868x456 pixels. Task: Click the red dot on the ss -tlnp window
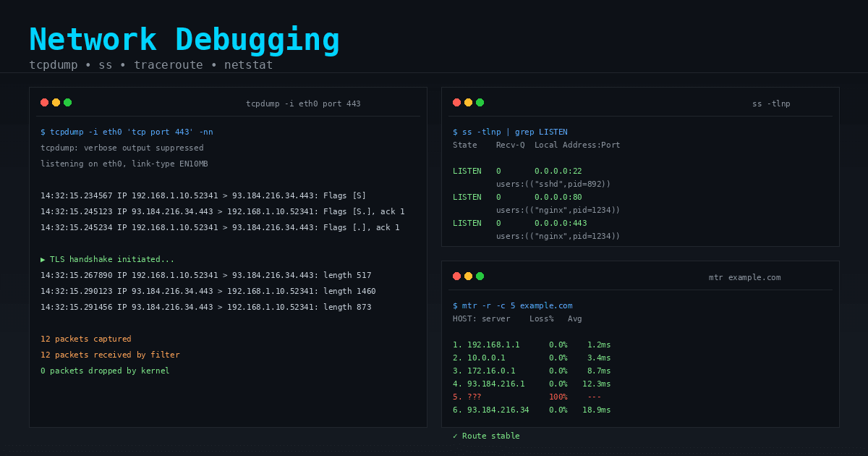coord(456,102)
